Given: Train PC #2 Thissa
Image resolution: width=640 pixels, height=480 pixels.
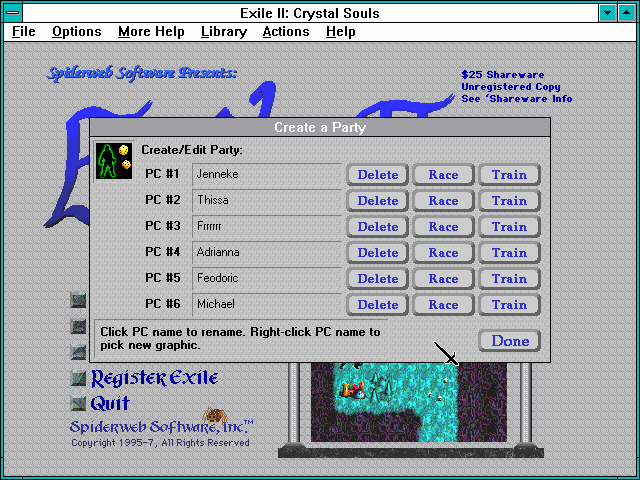Looking at the screenshot, I should tap(509, 201).
